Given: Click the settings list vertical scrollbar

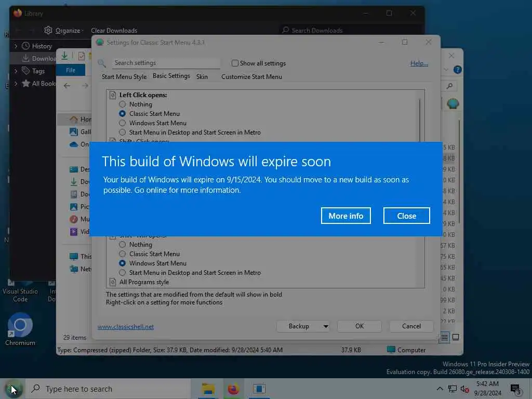Looking at the screenshot, I should (x=420, y=119).
